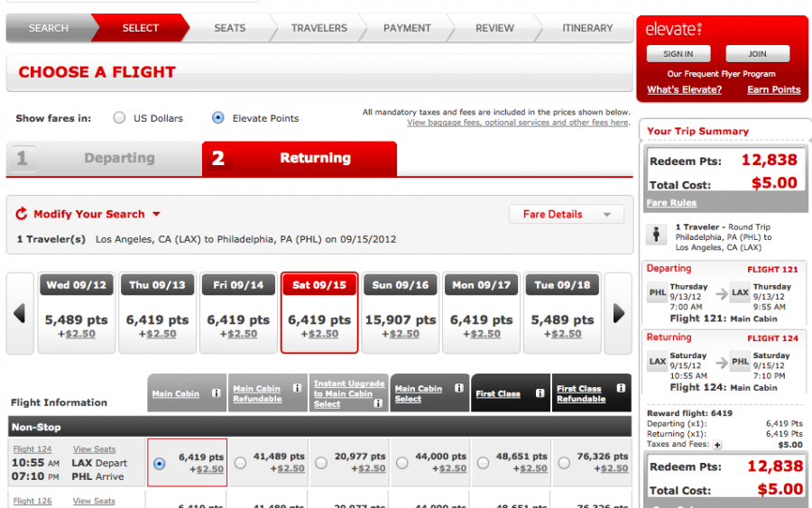Viewport: 812px width, 508px height.
Task: Go to SEARCH step
Action: pyautogui.click(x=49, y=28)
